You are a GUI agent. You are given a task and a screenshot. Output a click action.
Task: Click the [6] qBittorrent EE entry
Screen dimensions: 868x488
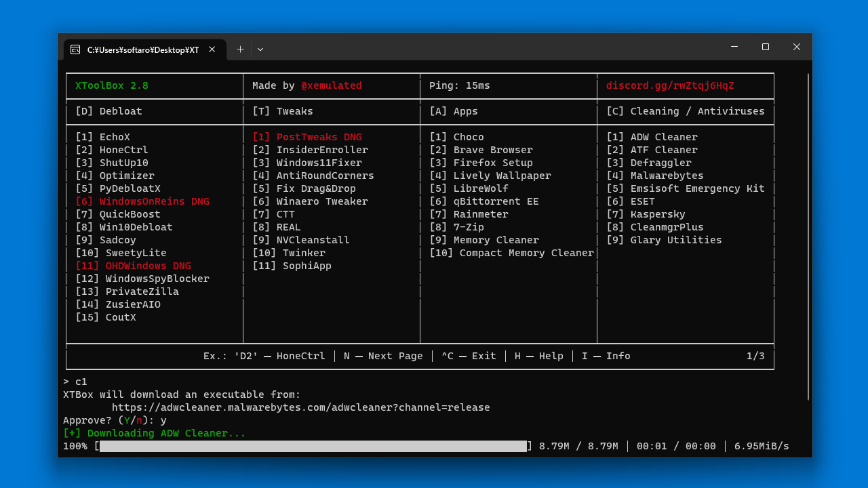coord(484,201)
